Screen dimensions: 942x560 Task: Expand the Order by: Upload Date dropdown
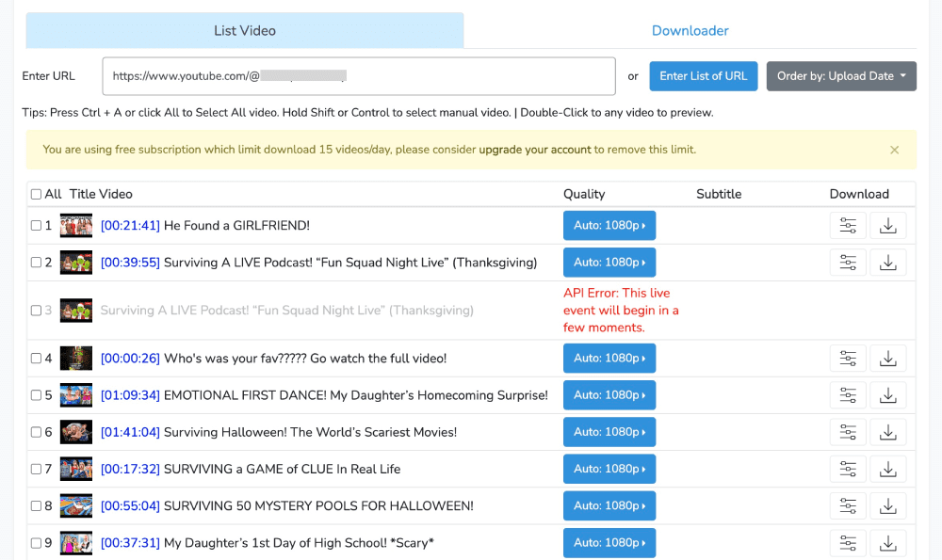click(841, 76)
